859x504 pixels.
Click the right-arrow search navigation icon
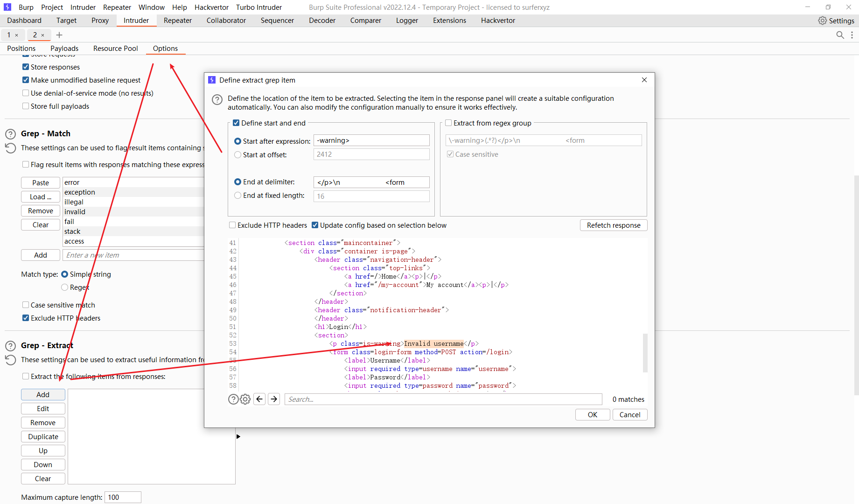tap(274, 399)
